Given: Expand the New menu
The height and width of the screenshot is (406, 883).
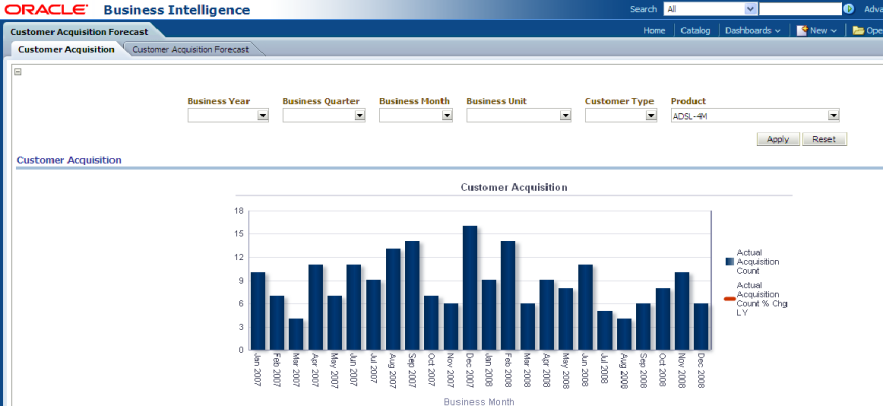Looking at the screenshot, I should [x=823, y=30].
